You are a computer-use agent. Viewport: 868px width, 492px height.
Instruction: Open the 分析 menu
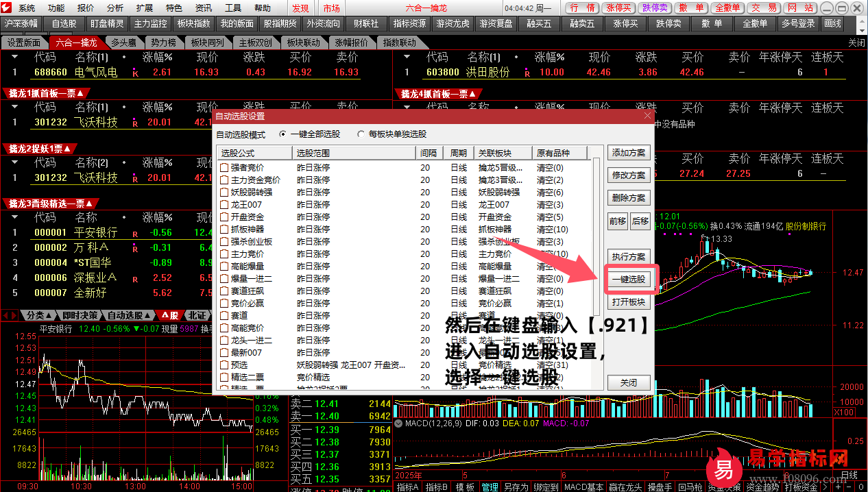pos(115,8)
